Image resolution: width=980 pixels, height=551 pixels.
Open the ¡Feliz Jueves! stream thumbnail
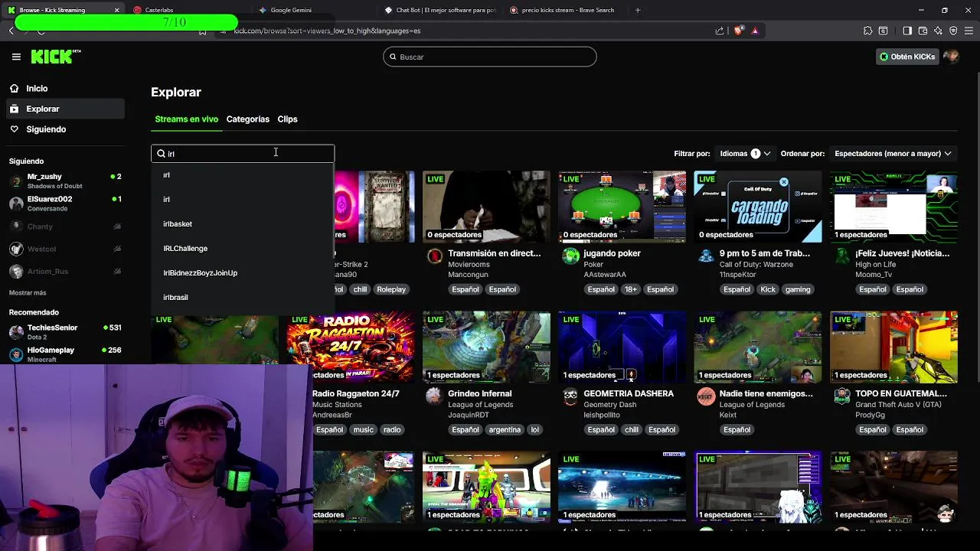(x=893, y=207)
